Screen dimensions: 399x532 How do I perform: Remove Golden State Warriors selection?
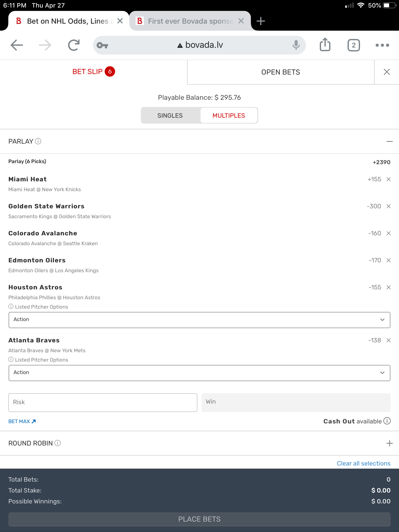388,206
